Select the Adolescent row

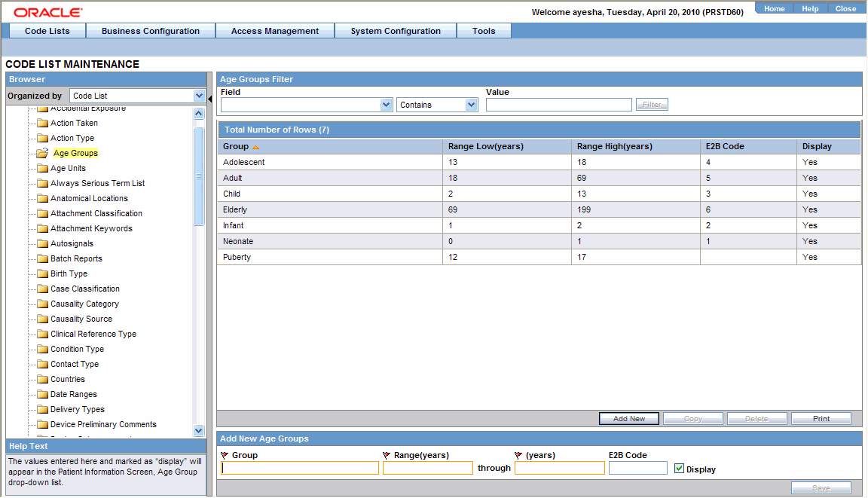coord(539,162)
